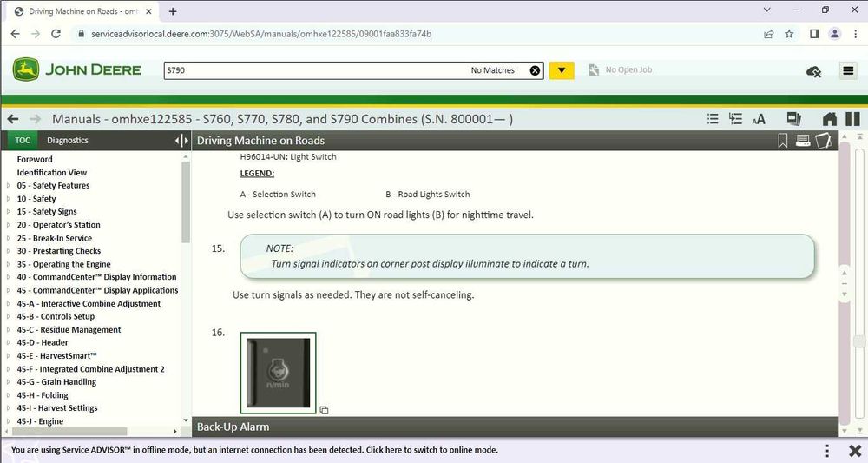Click the engine speed switch thumbnail
This screenshot has width=868, height=463.
click(x=278, y=373)
